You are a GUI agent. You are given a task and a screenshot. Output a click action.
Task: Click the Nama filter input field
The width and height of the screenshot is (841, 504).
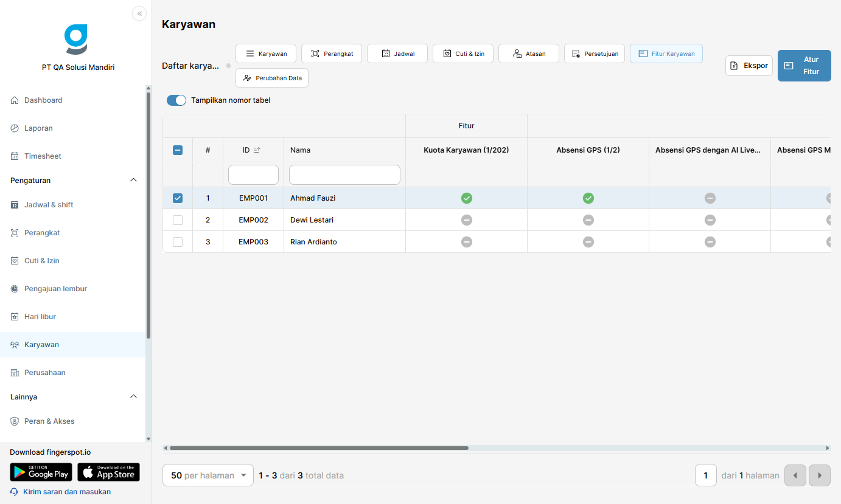click(x=344, y=174)
